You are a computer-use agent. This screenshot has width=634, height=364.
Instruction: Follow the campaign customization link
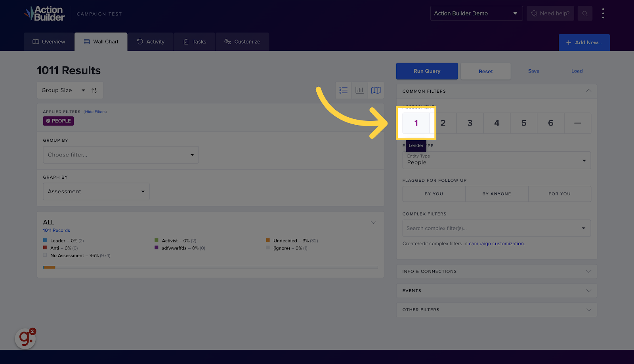[496, 244]
